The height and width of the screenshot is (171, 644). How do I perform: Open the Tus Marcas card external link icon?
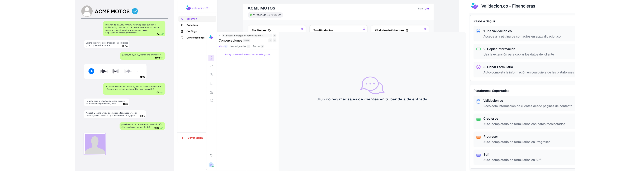coord(302,29)
